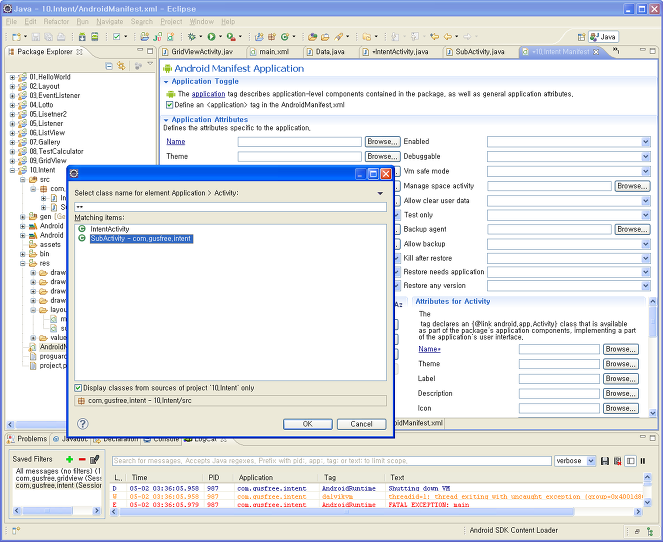663x542 pixels.
Task: Click Cancel in the class selection dialog
Action: (362, 424)
